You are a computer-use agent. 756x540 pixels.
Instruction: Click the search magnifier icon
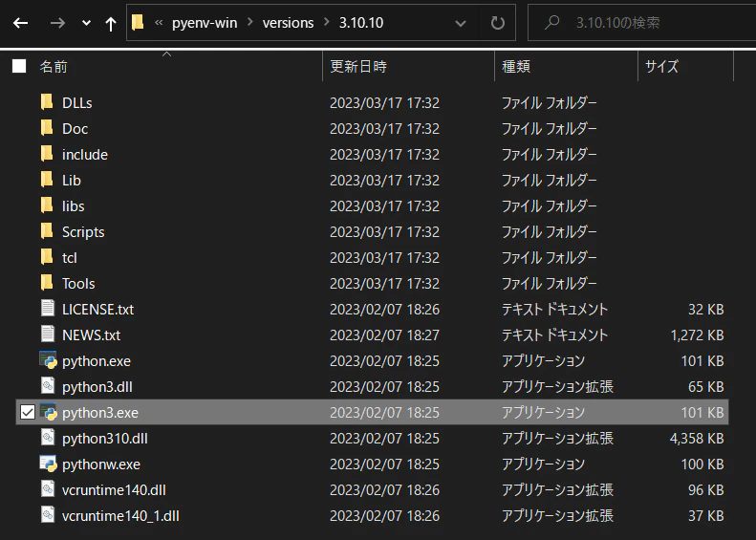coord(551,22)
